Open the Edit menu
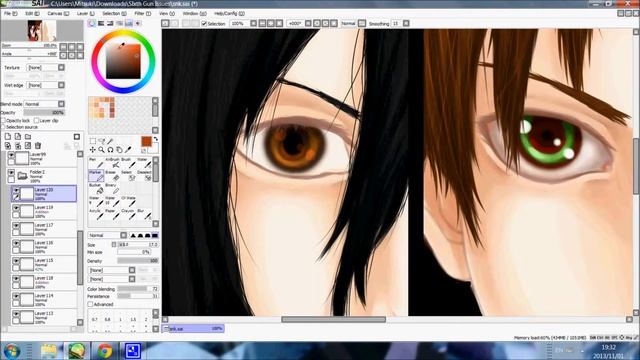640x360 pixels. click(32, 13)
